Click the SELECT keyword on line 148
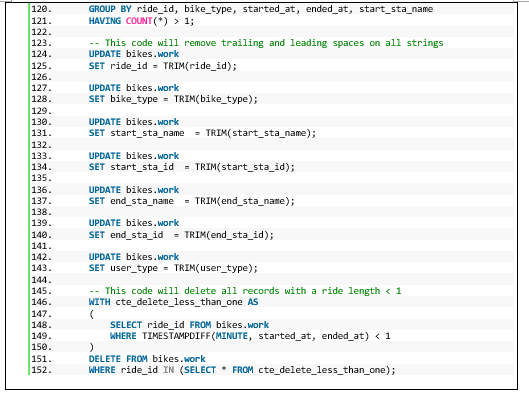Screen dimensions: 529x395 (x=126, y=325)
